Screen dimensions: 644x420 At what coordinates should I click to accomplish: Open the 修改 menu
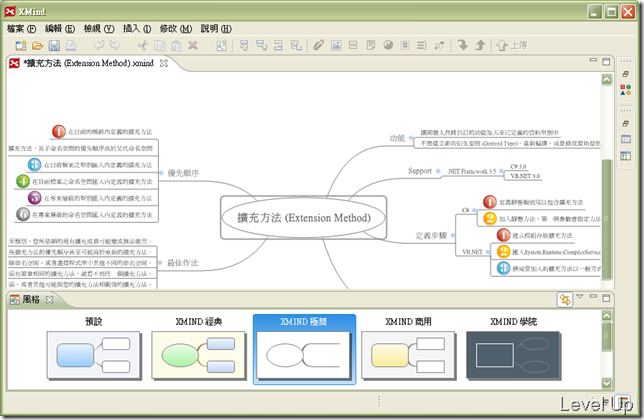tap(176, 29)
